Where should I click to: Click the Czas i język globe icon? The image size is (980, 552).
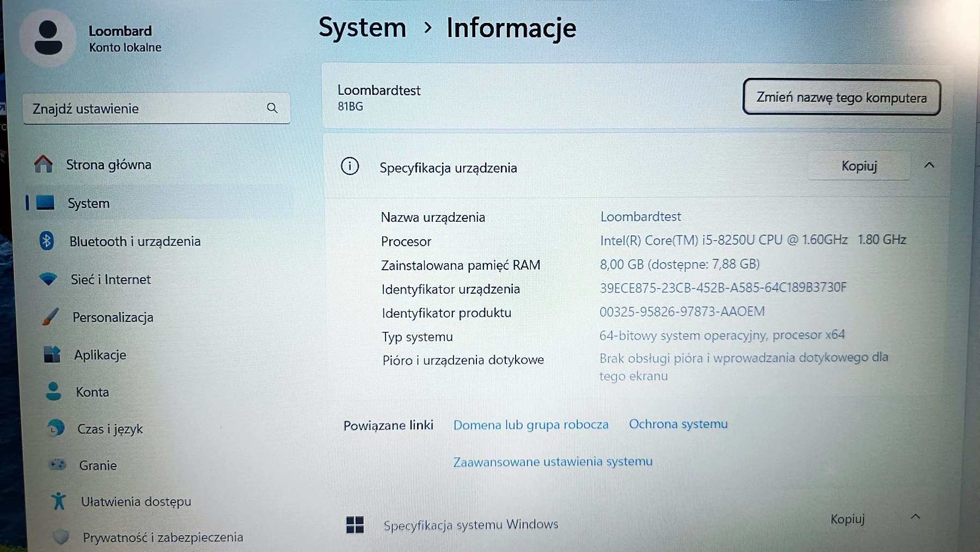pyautogui.click(x=55, y=428)
